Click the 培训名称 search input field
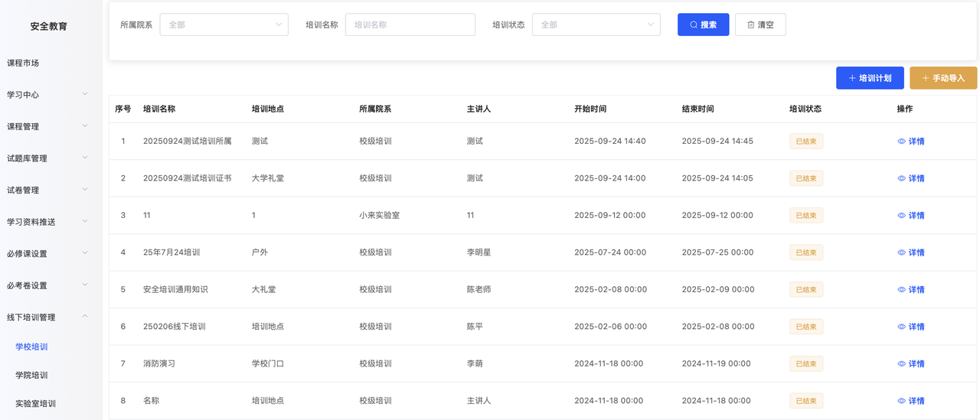 coord(410,24)
